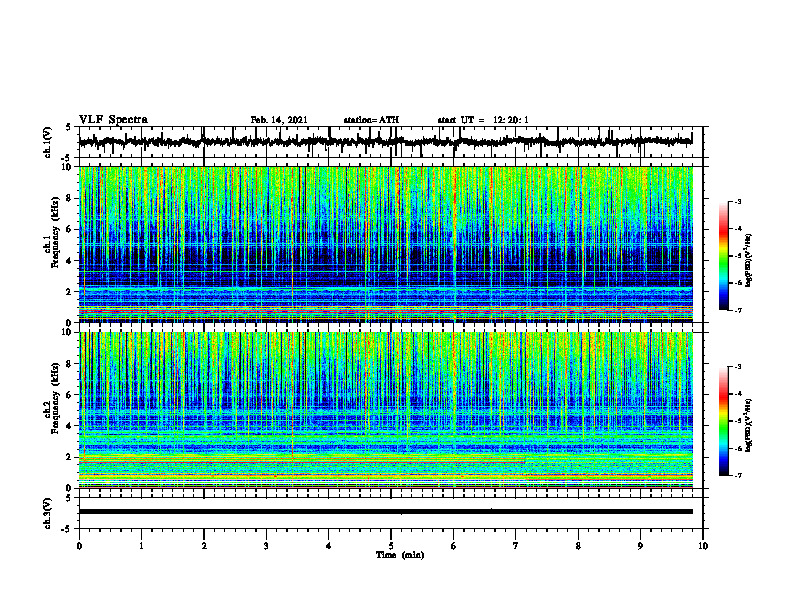This screenshot has width=792, height=612.
Task: Click time axis tick label "6"
Action: [x=454, y=546]
